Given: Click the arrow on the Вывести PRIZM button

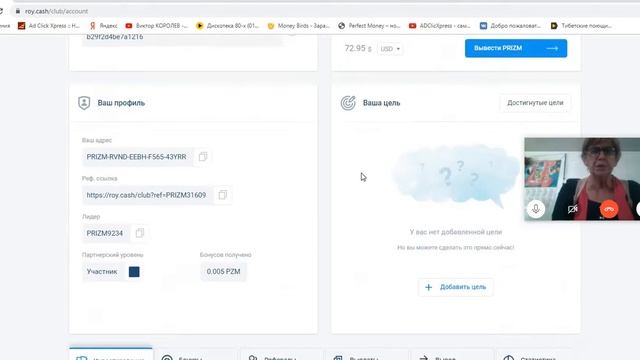Looking at the screenshot, I should click(552, 48).
